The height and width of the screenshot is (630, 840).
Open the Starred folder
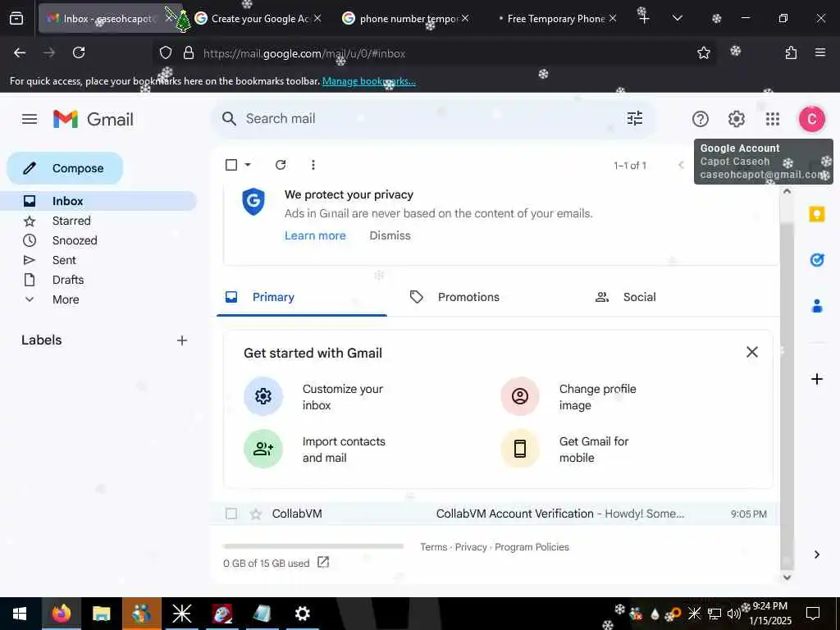pos(71,221)
